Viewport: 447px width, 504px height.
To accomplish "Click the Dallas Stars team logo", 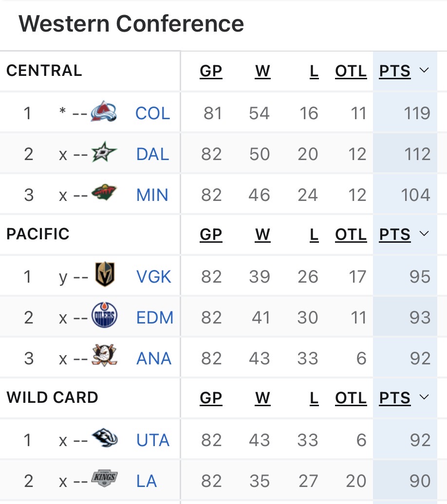I will point(104,154).
